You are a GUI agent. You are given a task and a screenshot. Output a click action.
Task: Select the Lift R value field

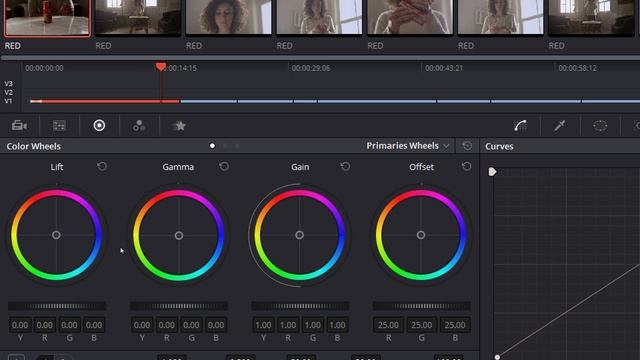pyautogui.click(x=44, y=325)
